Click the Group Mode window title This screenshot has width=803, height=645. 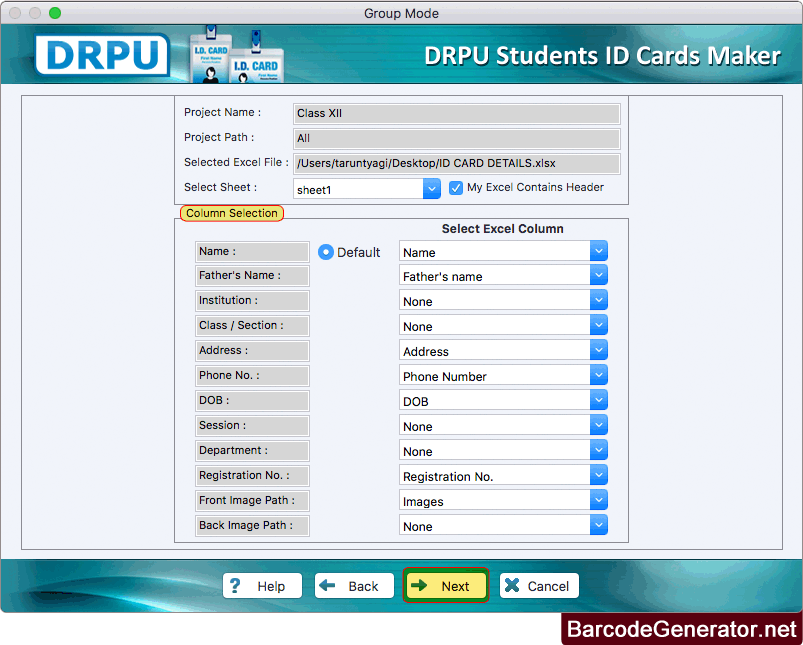pos(402,13)
